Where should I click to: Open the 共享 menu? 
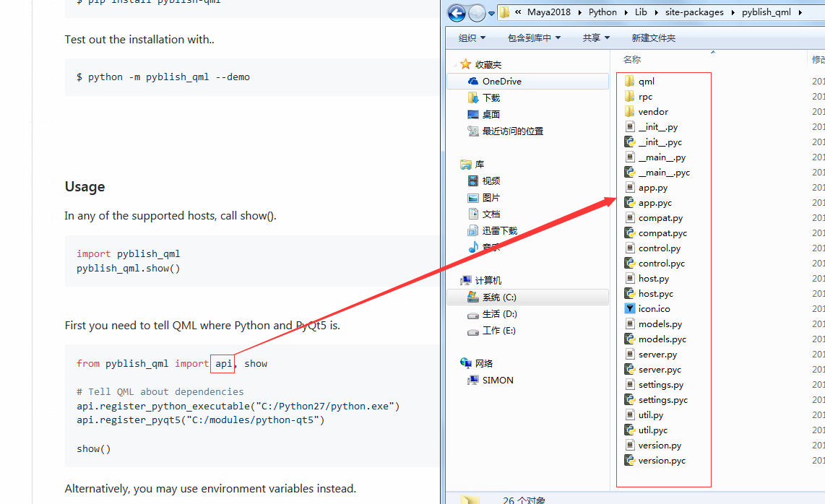click(596, 38)
